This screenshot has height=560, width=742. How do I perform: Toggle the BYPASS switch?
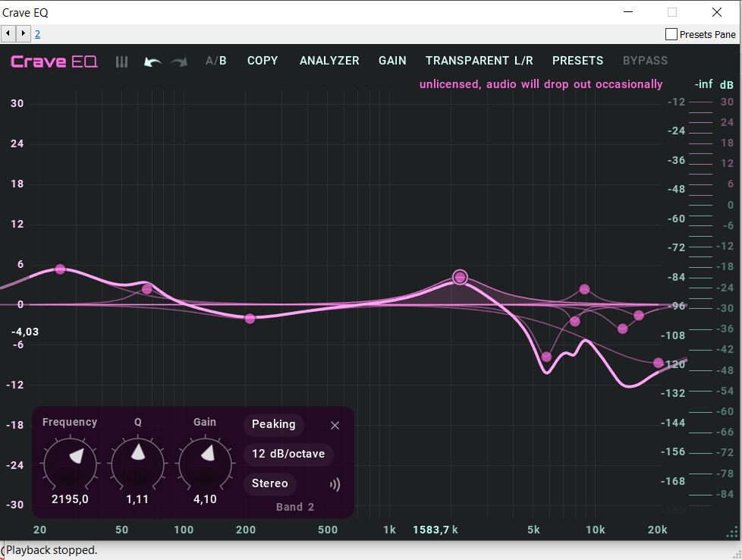(645, 61)
